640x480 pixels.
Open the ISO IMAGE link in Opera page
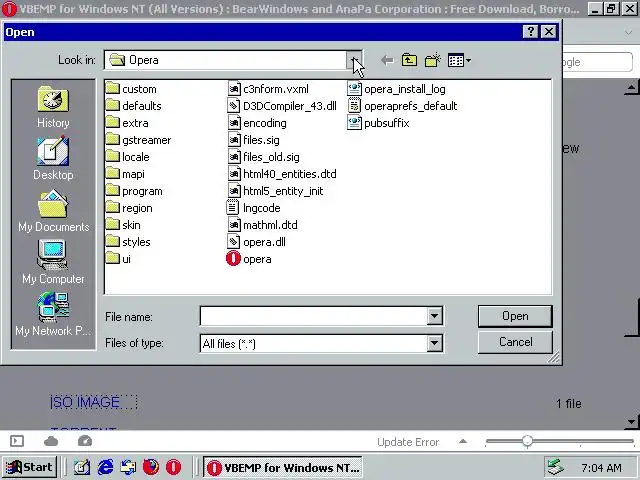click(85, 402)
